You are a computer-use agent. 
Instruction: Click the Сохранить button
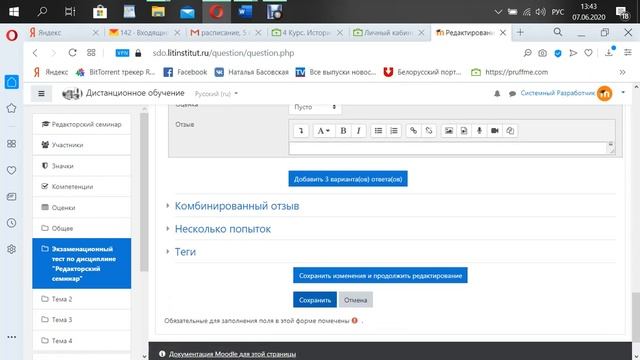(315, 300)
